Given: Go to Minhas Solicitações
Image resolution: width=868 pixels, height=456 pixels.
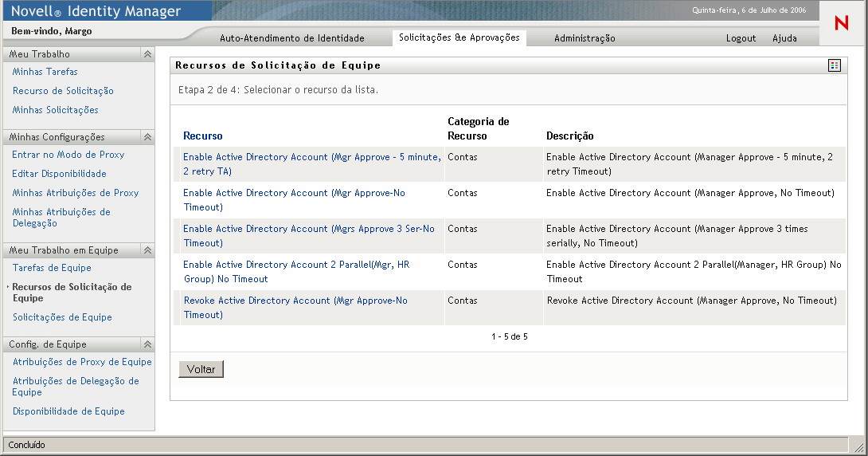Looking at the screenshot, I should [56, 110].
